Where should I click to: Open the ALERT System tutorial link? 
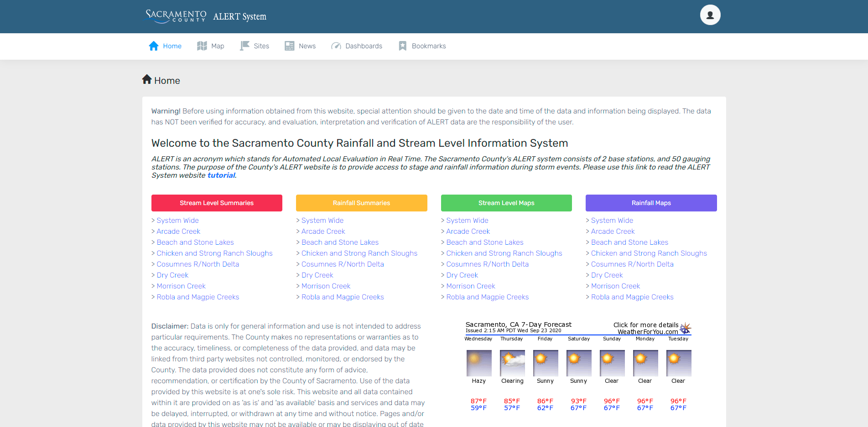coord(221,175)
